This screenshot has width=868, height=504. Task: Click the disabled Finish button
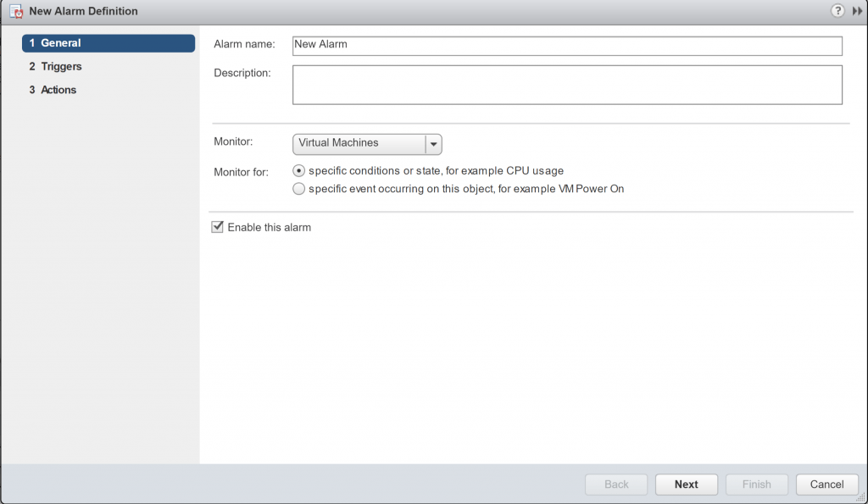pos(756,484)
